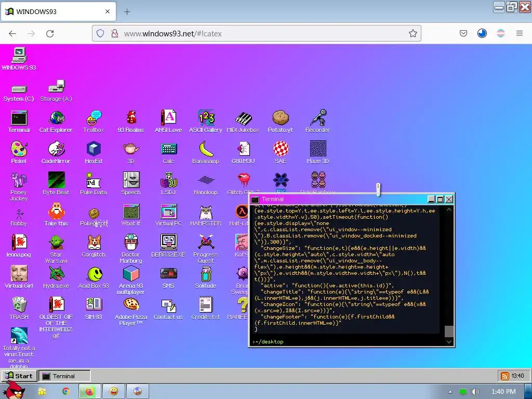Click the Terminal scrollbar up arrow
This screenshot has height=399, width=532.
click(x=449, y=210)
